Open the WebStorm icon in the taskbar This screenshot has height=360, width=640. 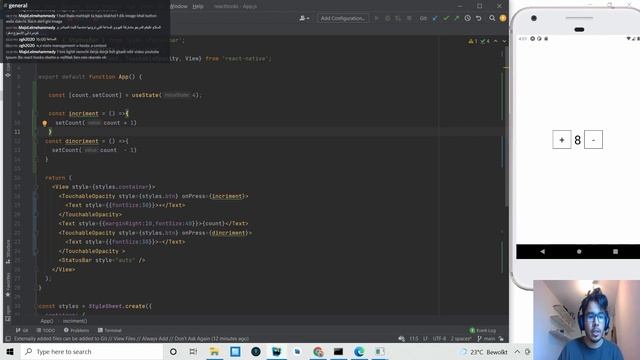276,351
